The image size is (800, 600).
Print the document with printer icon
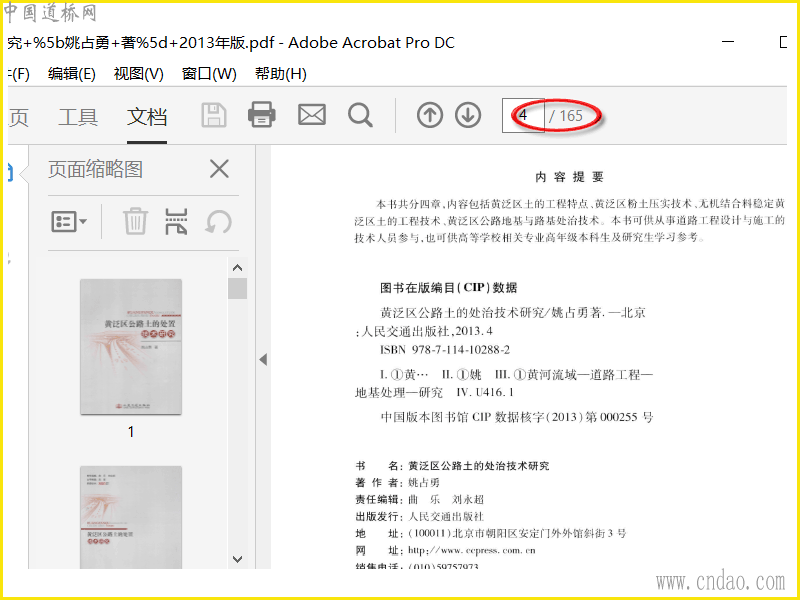click(262, 114)
